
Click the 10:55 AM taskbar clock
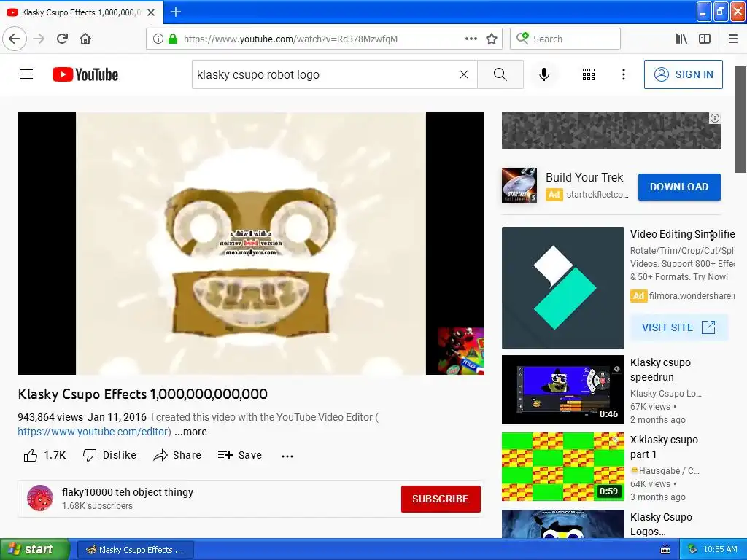pyautogui.click(x=720, y=549)
